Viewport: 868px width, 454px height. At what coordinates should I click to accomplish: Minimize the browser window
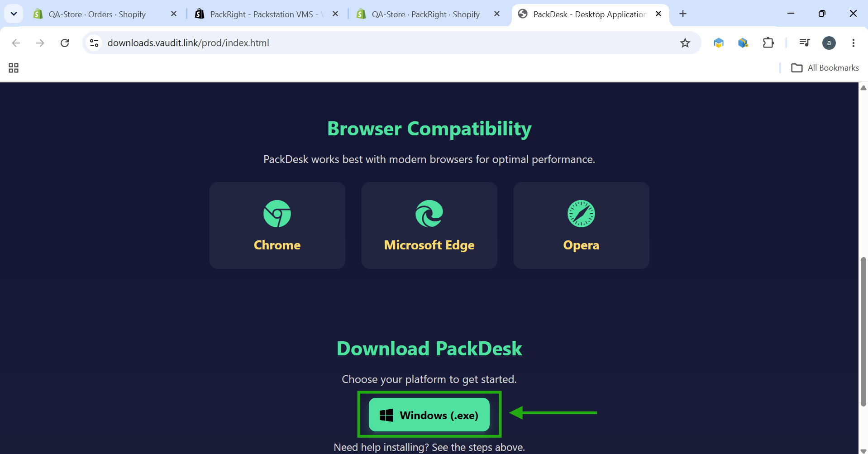point(791,14)
